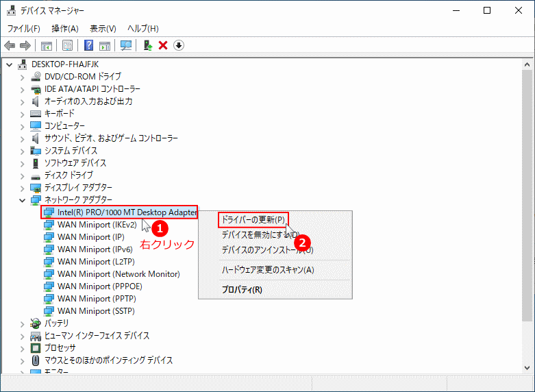
Task: Select WAN Miniport (IPv6)
Action: pos(95,249)
